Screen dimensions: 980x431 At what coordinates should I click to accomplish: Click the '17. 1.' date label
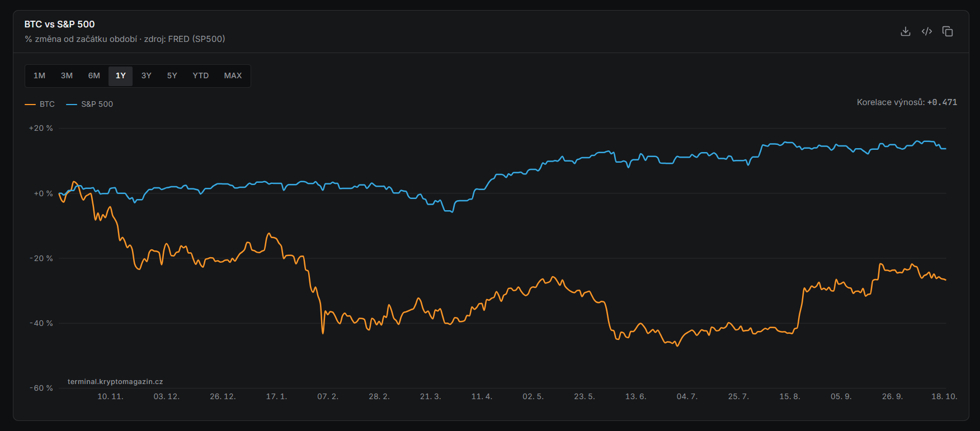coord(276,396)
